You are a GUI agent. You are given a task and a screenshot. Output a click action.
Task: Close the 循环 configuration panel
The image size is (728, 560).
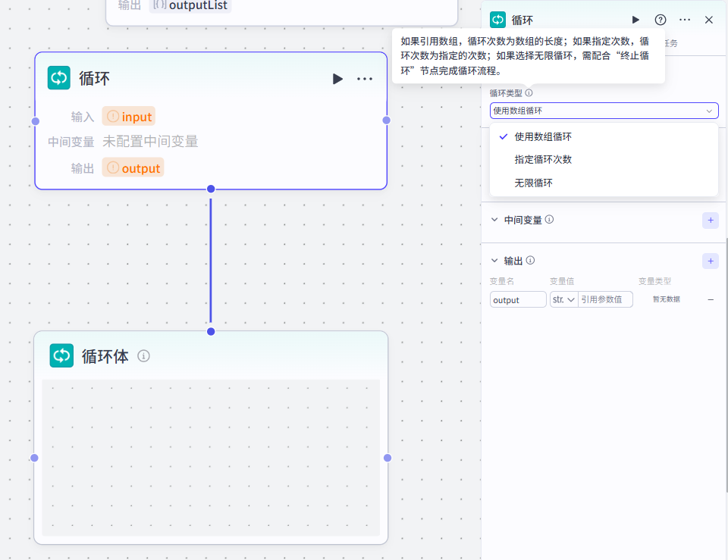tap(709, 20)
